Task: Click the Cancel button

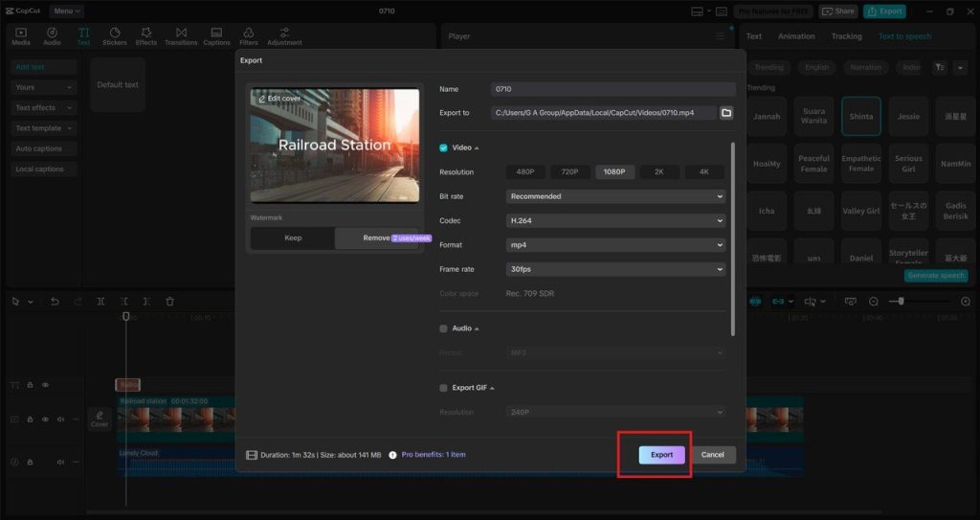Action: click(712, 455)
